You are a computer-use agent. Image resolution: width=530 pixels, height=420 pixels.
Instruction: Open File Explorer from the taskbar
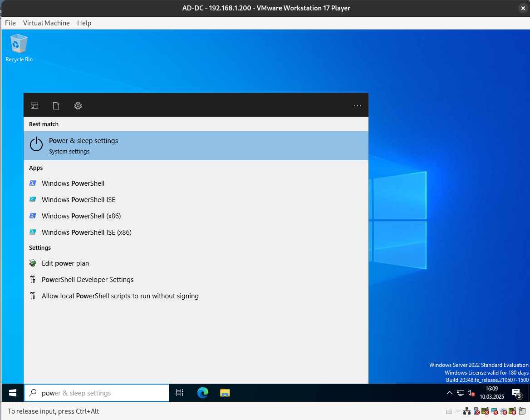pyautogui.click(x=225, y=393)
